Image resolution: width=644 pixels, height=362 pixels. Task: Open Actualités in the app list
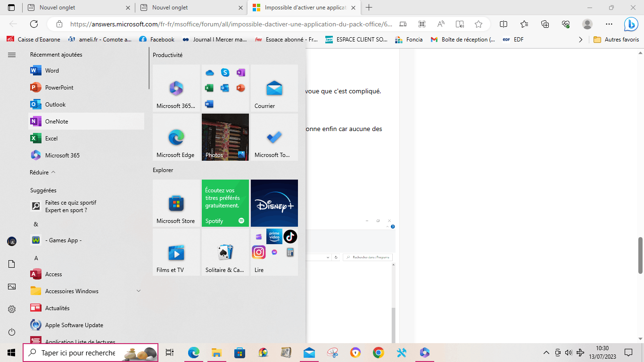86,308
